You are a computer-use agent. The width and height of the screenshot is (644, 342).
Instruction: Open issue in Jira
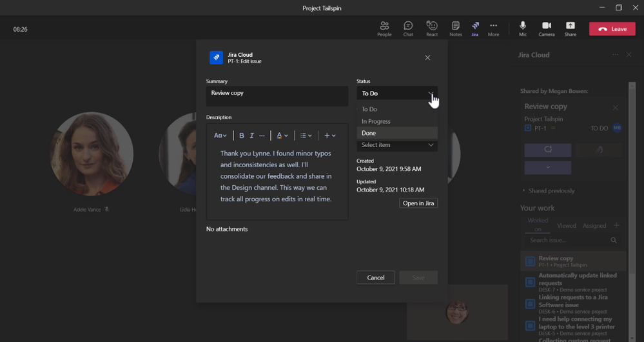tap(418, 203)
